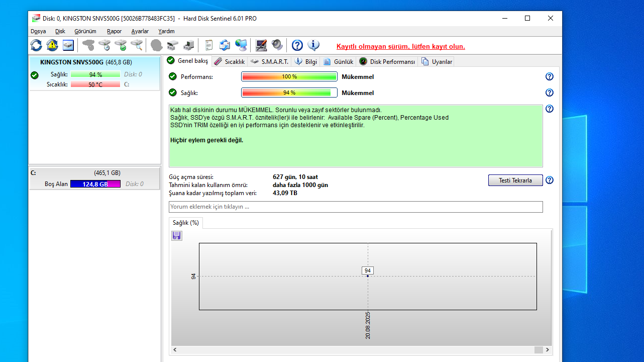644x362 pixels.
Task: Click the refresh icon with yellow warning sign
Action: 52,45
